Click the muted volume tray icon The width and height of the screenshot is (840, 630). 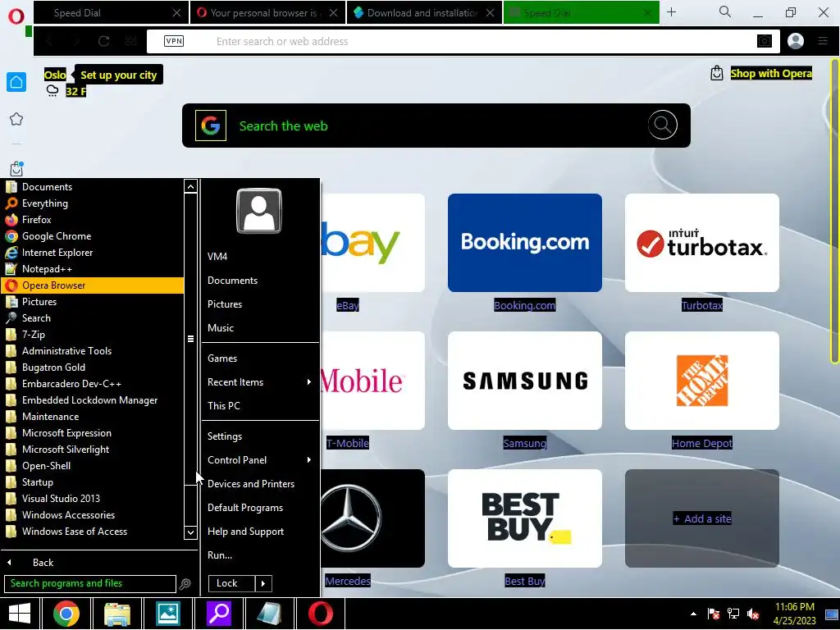click(753, 614)
